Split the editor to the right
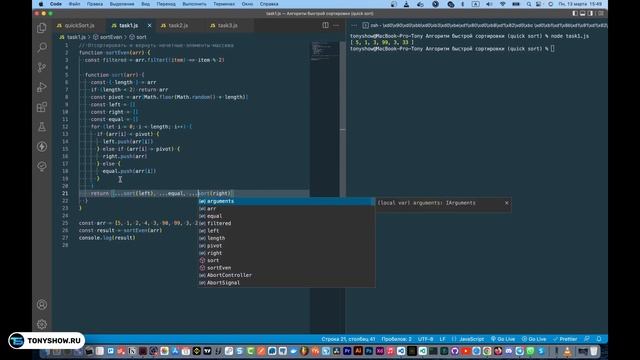Screen dimensions: 640x360 pyautogui.click(x=325, y=25)
